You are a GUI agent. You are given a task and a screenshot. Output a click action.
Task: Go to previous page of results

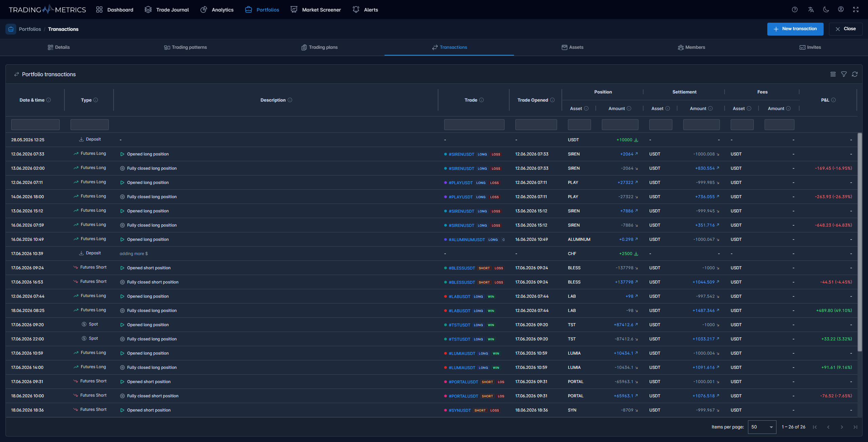click(828, 427)
